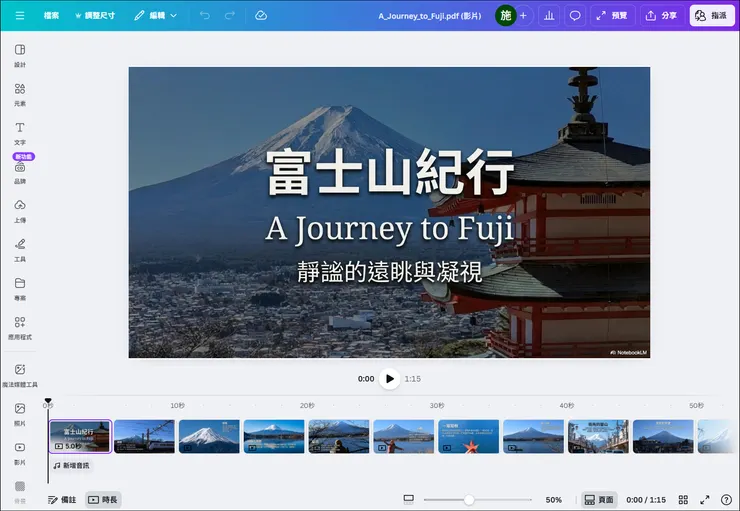The height and width of the screenshot is (511, 740).
Task: Open grid view icon
Action: pos(683,500)
